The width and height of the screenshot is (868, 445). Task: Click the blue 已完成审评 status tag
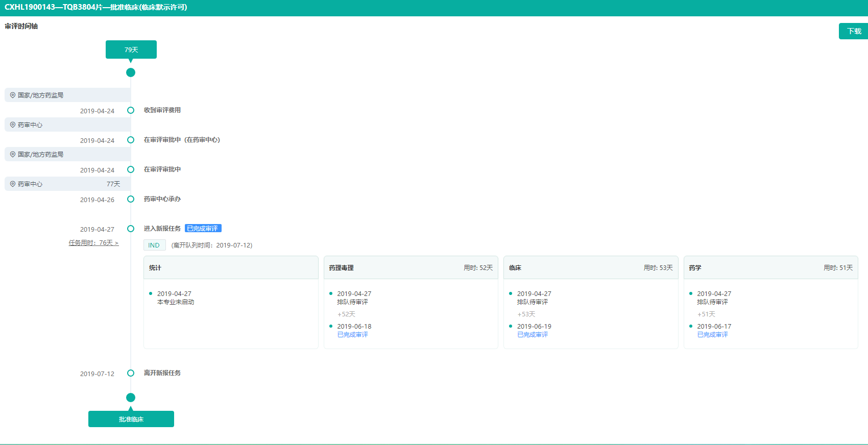point(203,229)
